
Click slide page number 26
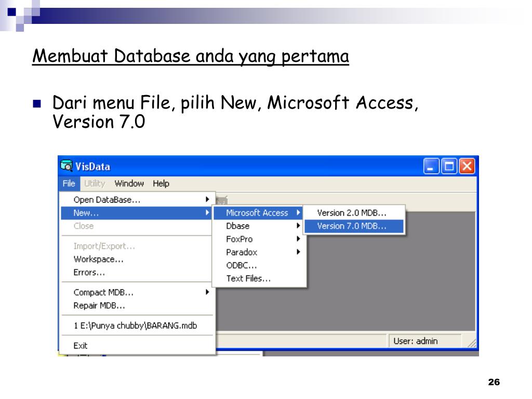pyautogui.click(x=494, y=382)
